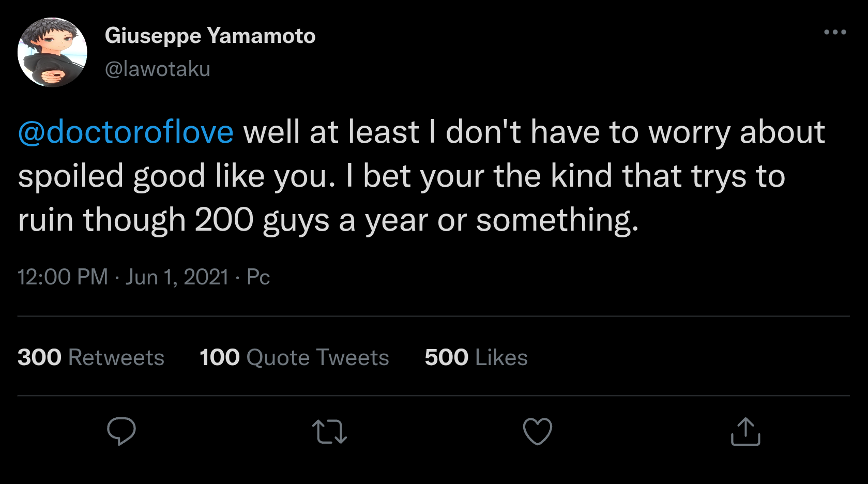Open Giuseppe Yamamoto's profile picture

pyautogui.click(x=52, y=52)
